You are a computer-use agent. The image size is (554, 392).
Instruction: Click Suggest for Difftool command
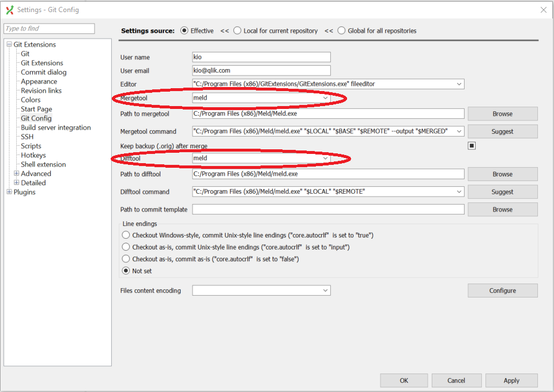[502, 191]
